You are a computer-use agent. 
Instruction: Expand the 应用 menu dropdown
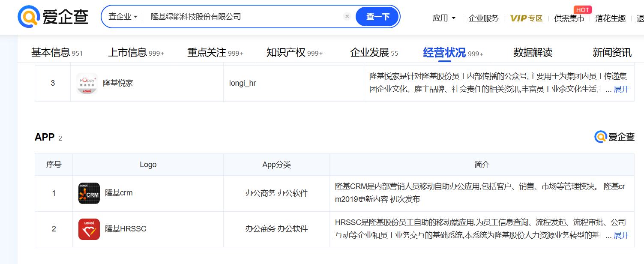(x=444, y=18)
